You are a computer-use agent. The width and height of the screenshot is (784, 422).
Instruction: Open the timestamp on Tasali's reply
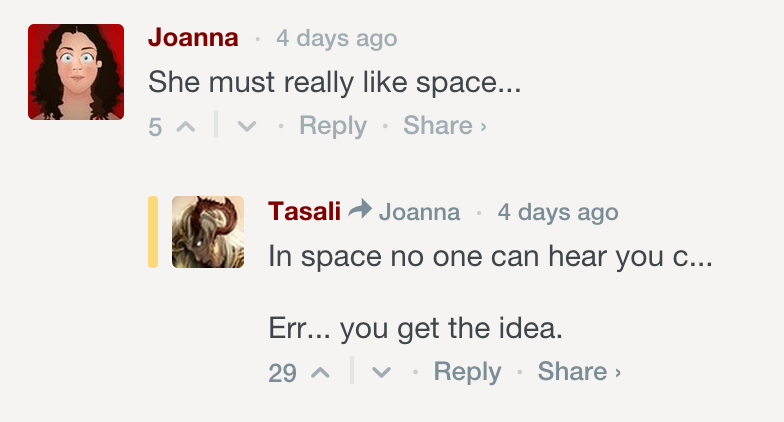(x=557, y=212)
